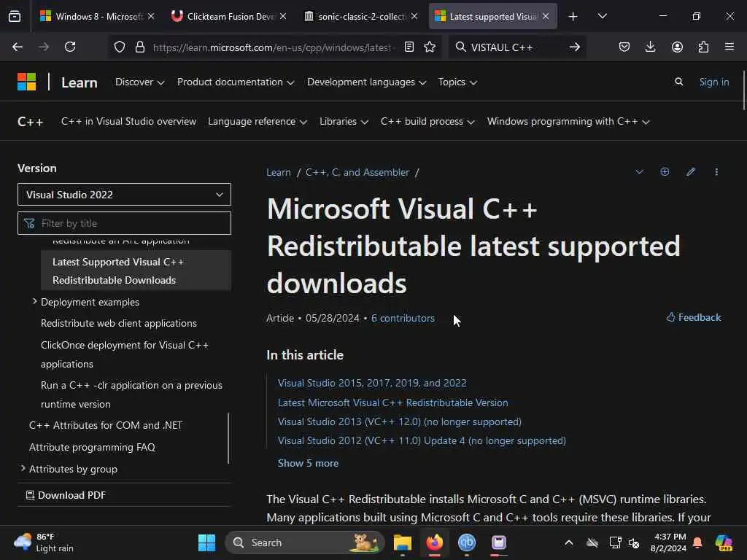The height and width of the screenshot is (560, 747).
Task: Open qBittorrent from the taskbar
Action: [x=467, y=542]
